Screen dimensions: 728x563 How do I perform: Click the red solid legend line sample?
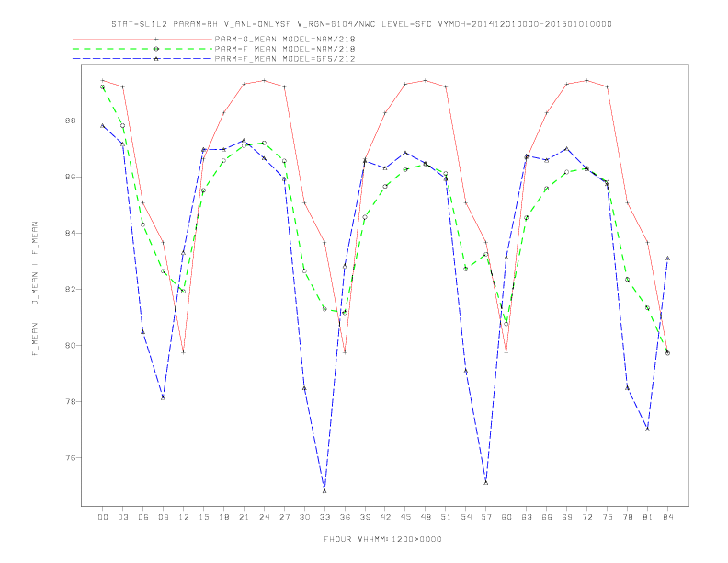[x=142, y=39]
